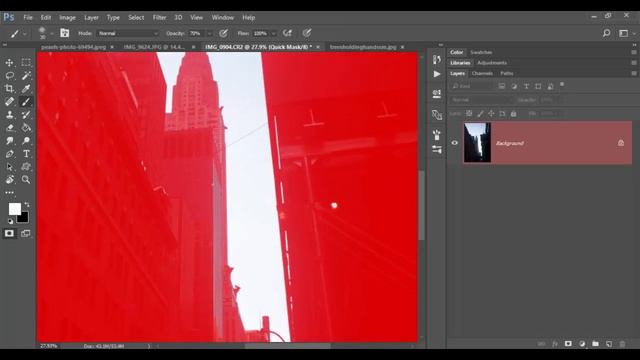
Task: Open the brush Mode dropdown
Action: coord(128,33)
